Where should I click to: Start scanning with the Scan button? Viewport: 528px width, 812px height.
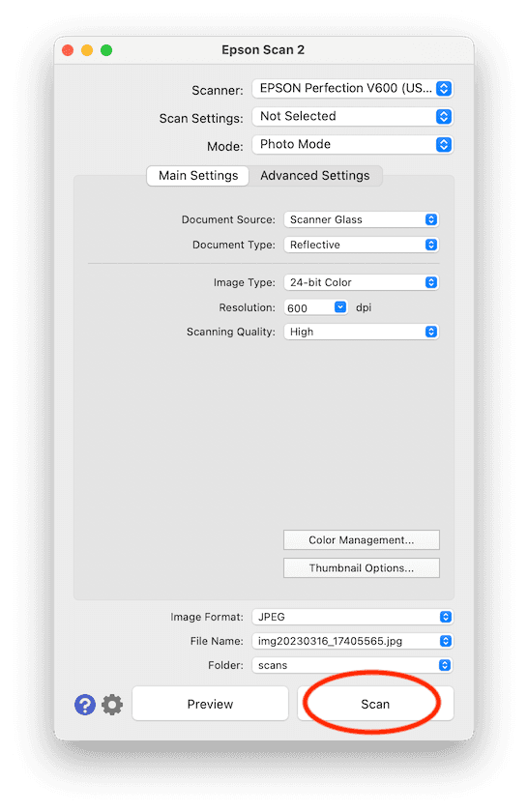[x=375, y=704]
